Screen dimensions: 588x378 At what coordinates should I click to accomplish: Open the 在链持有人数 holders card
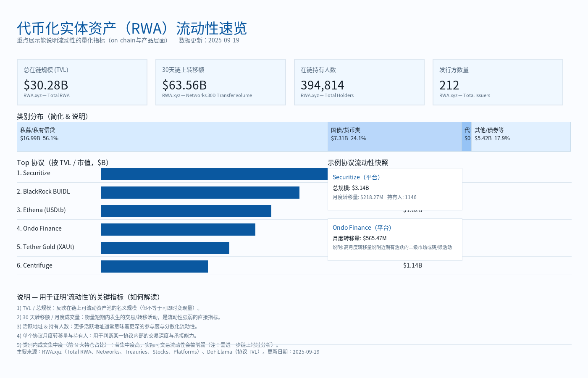[359, 82]
